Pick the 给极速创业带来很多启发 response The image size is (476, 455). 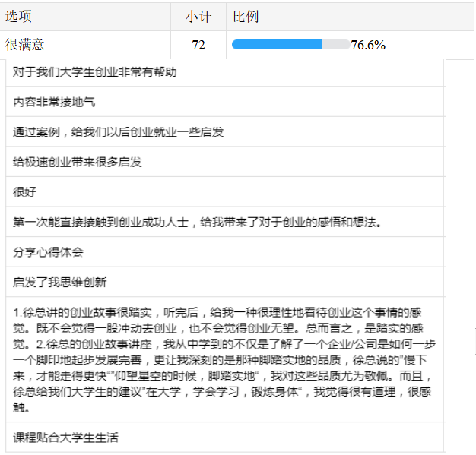78,162
